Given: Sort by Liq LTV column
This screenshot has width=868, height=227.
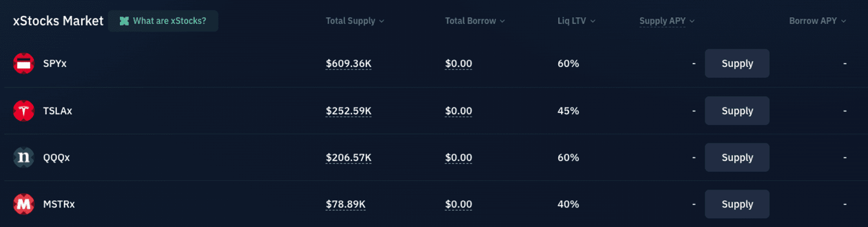Looking at the screenshot, I should pos(576,21).
